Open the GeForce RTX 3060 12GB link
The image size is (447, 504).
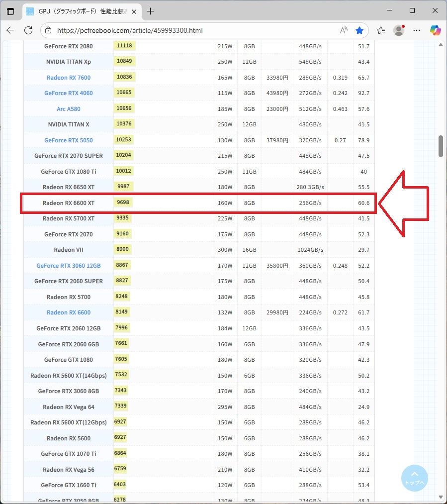point(69,266)
